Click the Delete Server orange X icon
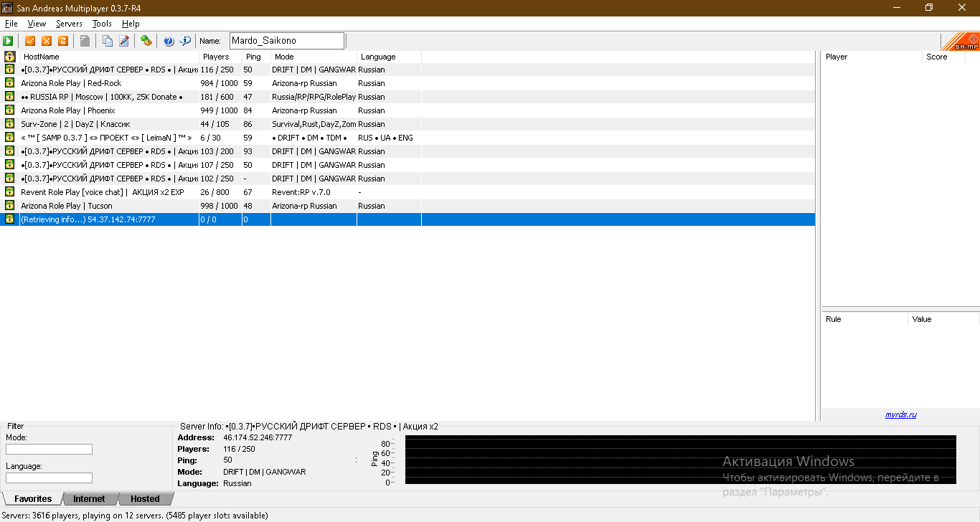Viewport: 980px width, 522px height. click(x=47, y=41)
